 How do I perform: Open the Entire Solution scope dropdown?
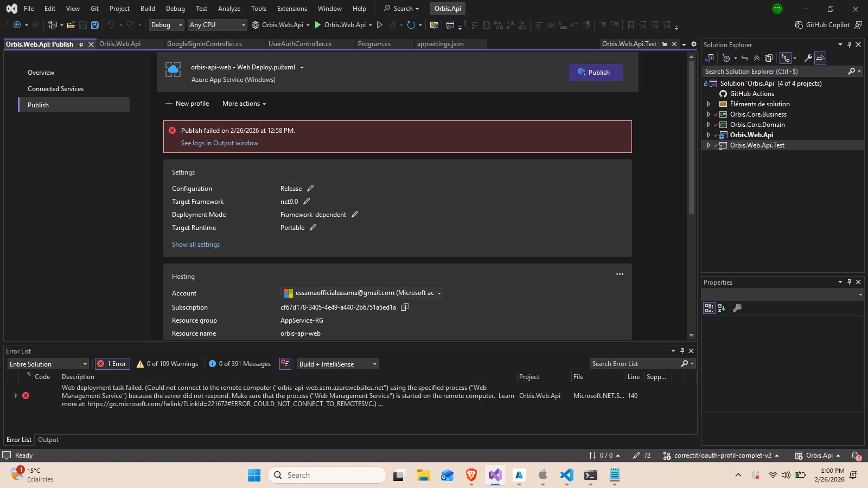[48, 364]
